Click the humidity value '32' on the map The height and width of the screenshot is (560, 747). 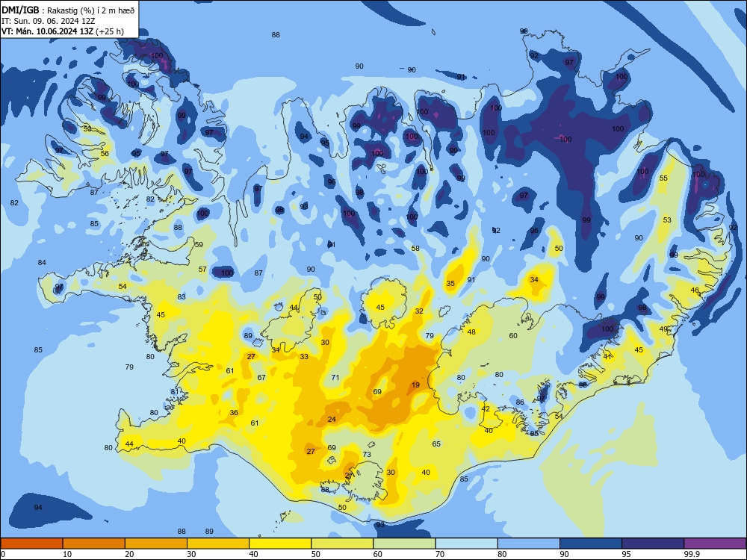(419, 311)
